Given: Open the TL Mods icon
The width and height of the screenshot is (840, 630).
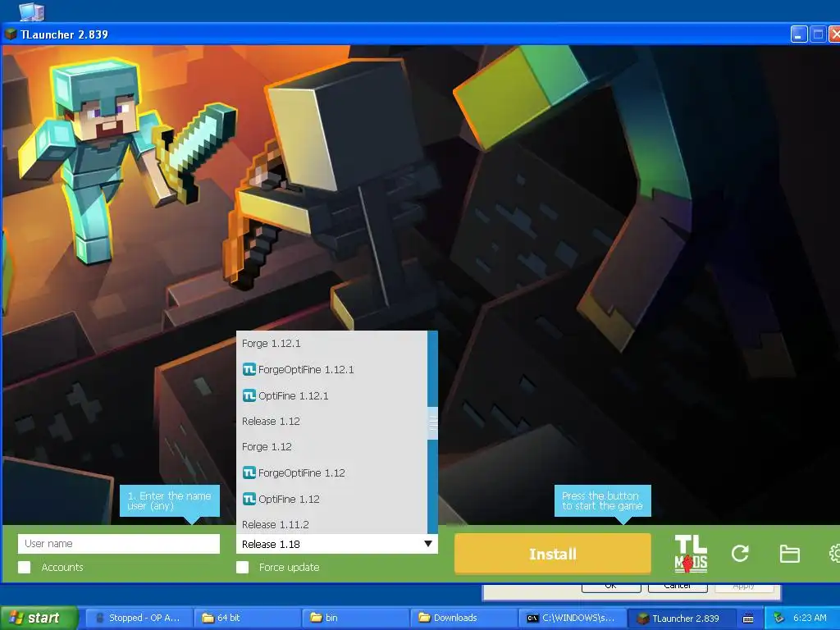Looking at the screenshot, I should [x=691, y=554].
